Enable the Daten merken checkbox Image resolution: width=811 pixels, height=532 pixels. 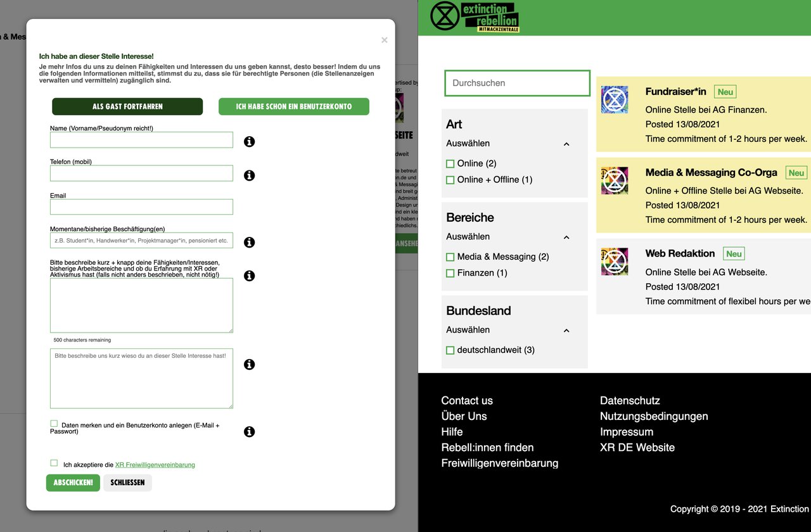[x=54, y=424]
